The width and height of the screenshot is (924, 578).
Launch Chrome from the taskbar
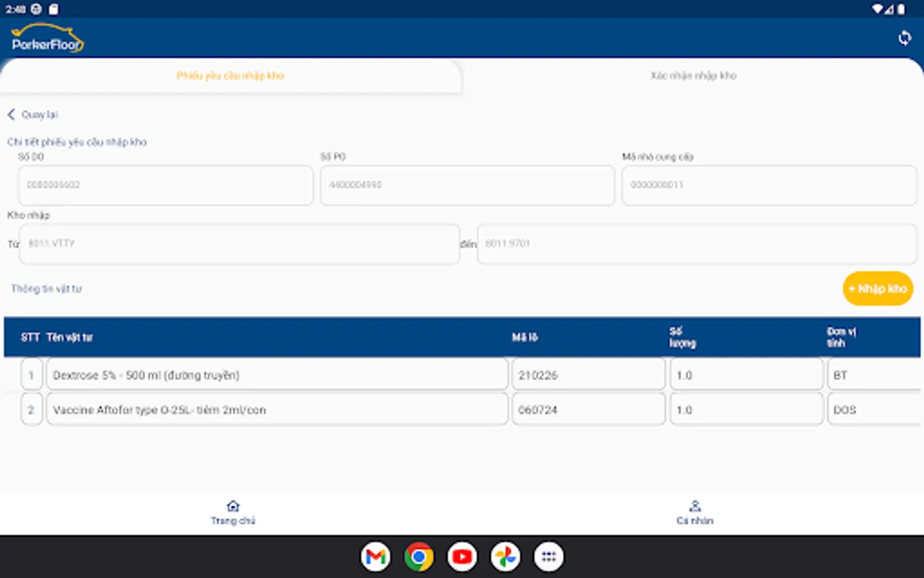[419, 557]
